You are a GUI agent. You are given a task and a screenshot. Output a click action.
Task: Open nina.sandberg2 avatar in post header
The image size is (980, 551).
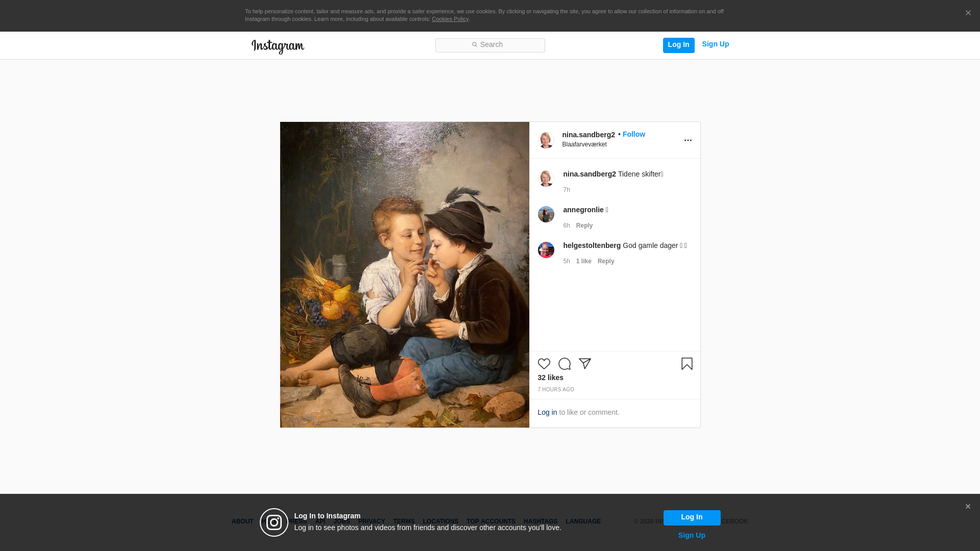pyautogui.click(x=546, y=140)
